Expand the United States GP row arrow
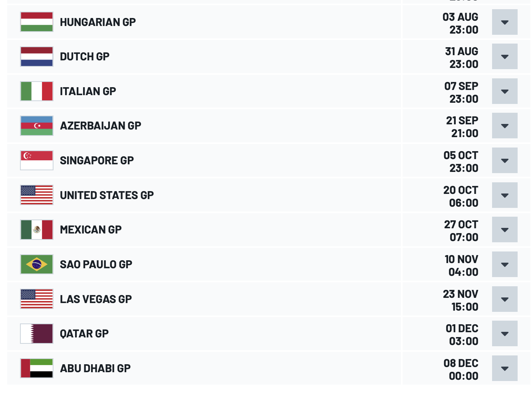The height and width of the screenshot is (399, 532). tap(505, 195)
